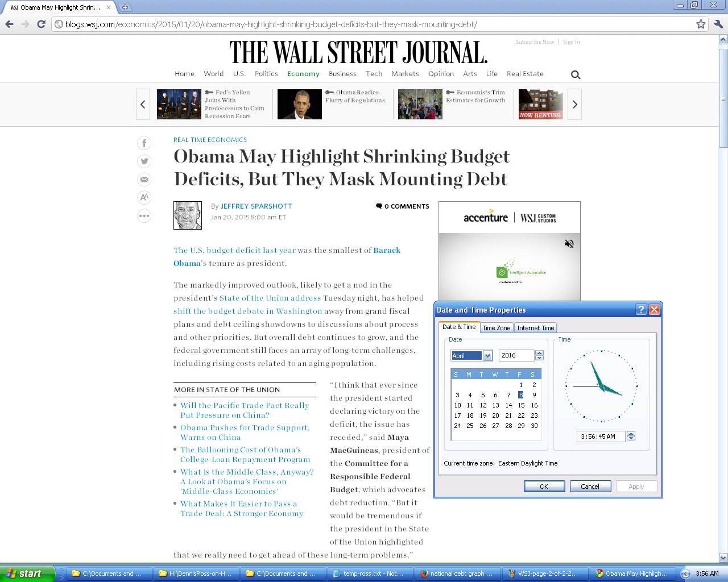Click the comments speech bubble icon

(379, 206)
